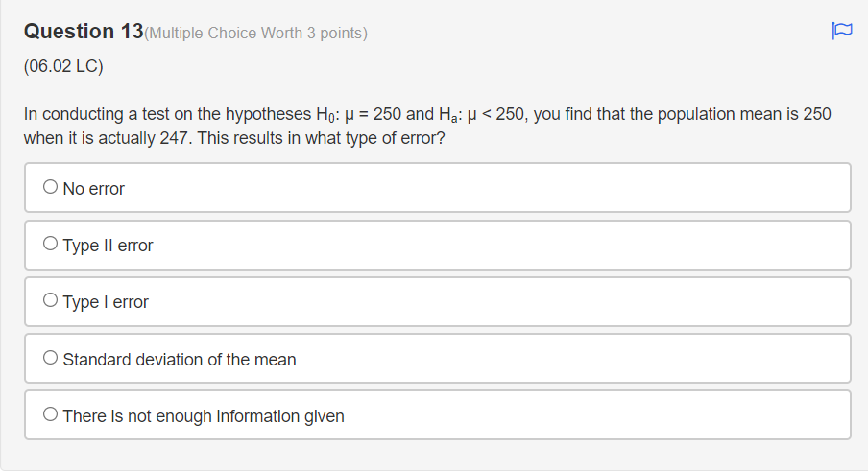Click the "(06.02 LC)" lesson code

63,66
